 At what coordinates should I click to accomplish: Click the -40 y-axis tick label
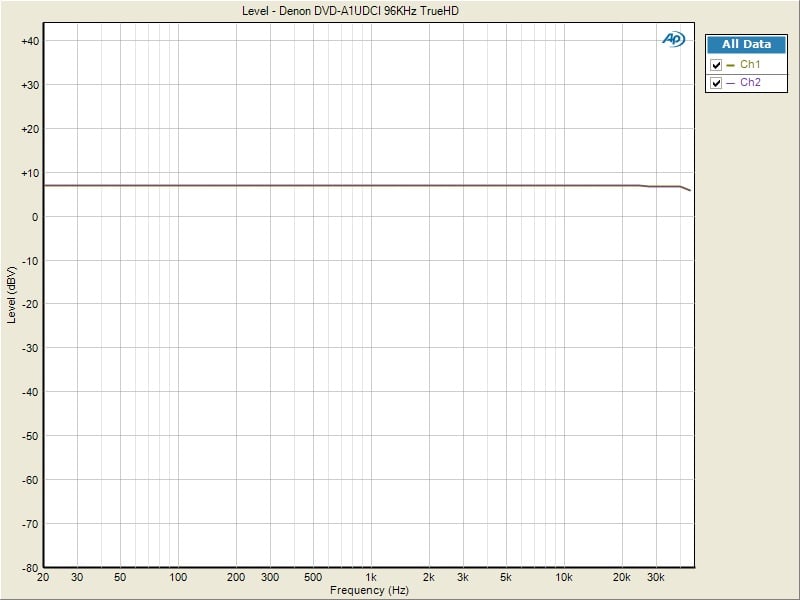[x=31, y=392]
